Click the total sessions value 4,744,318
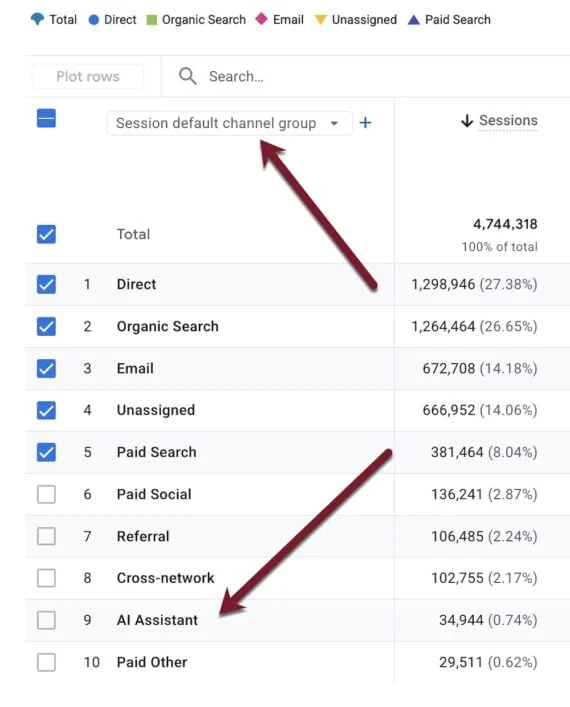This screenshot has height=707, width=570. tap(505, 224)
